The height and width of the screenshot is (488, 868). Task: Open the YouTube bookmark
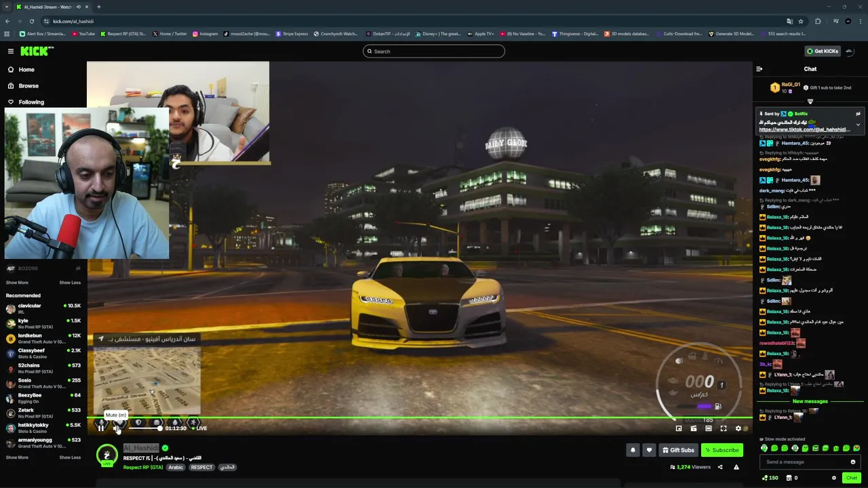[84, 34]
